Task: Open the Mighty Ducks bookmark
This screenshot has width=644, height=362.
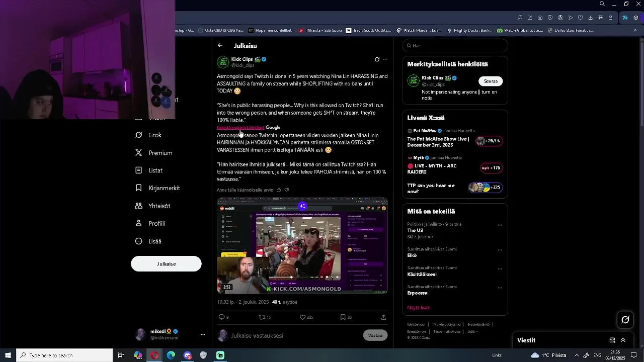Action: (x=469, y=30)
